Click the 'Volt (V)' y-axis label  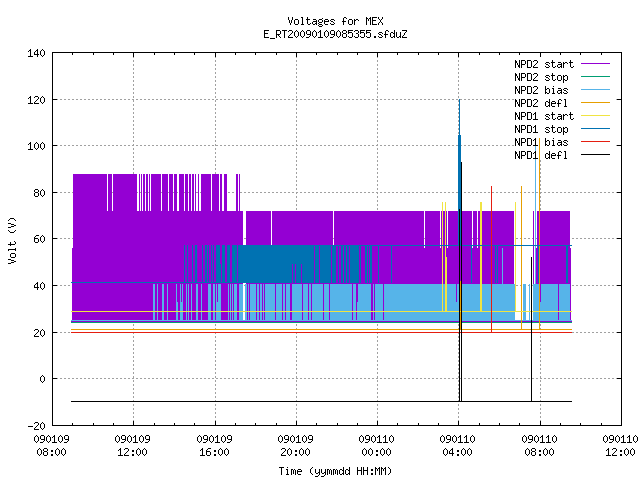(13, 240)
